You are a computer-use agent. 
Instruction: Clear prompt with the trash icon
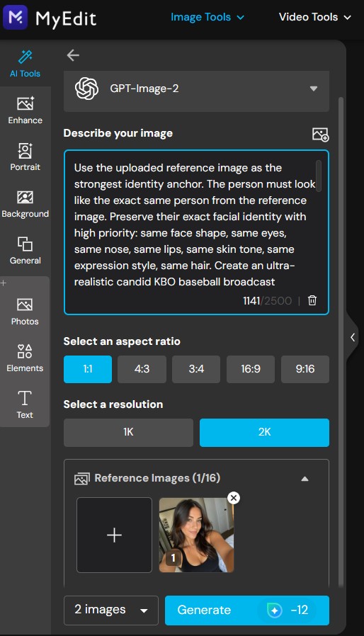(312, 300)
